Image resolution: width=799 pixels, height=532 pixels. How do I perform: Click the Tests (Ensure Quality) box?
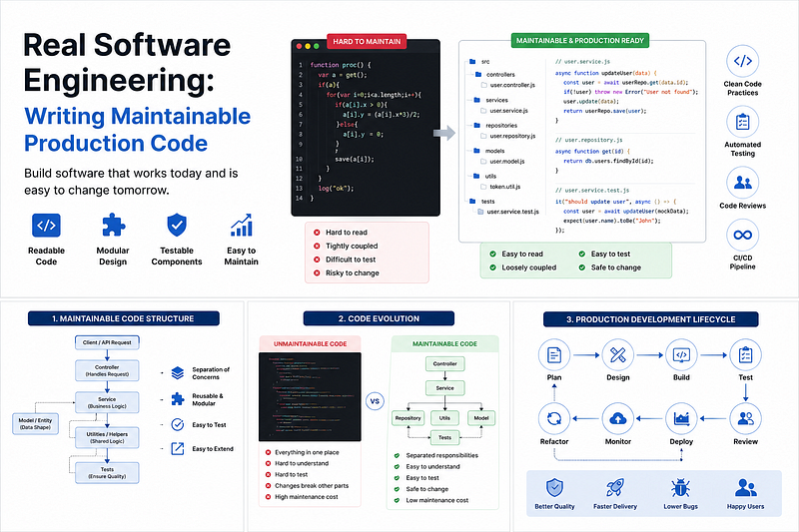107,473
